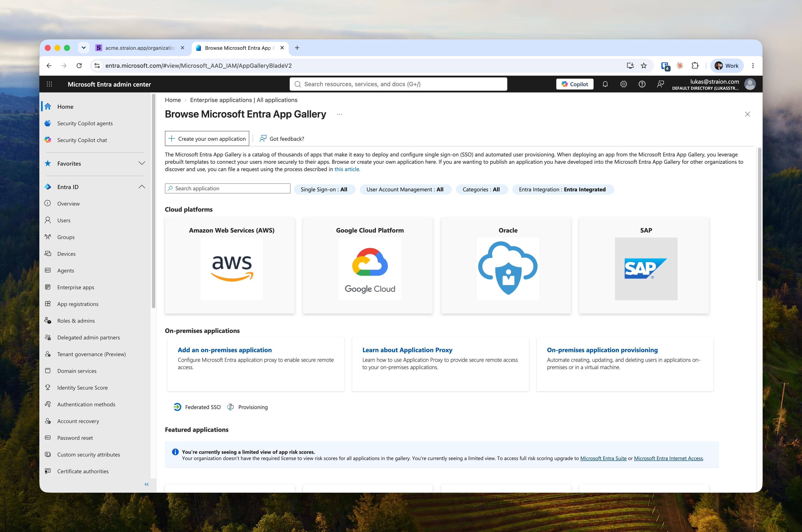Close the App Gallery blade
The width and height of the screenshot is (802, 532).
click(747, 114)
